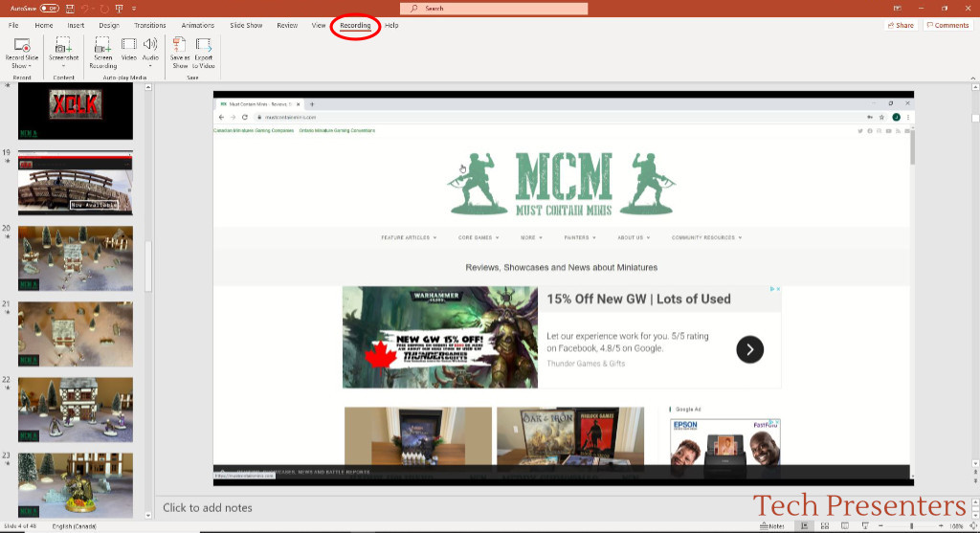
Task: Fit slide to current window
Action: tap(973, 526)
